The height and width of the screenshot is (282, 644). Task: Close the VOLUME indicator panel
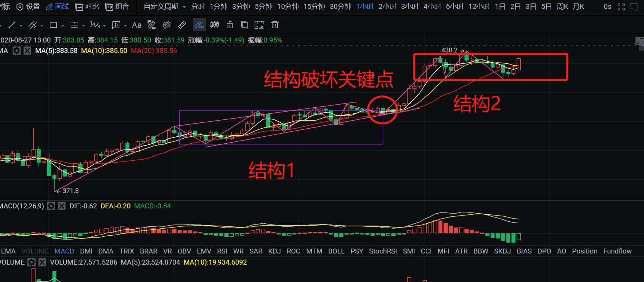tap(42, 262)
